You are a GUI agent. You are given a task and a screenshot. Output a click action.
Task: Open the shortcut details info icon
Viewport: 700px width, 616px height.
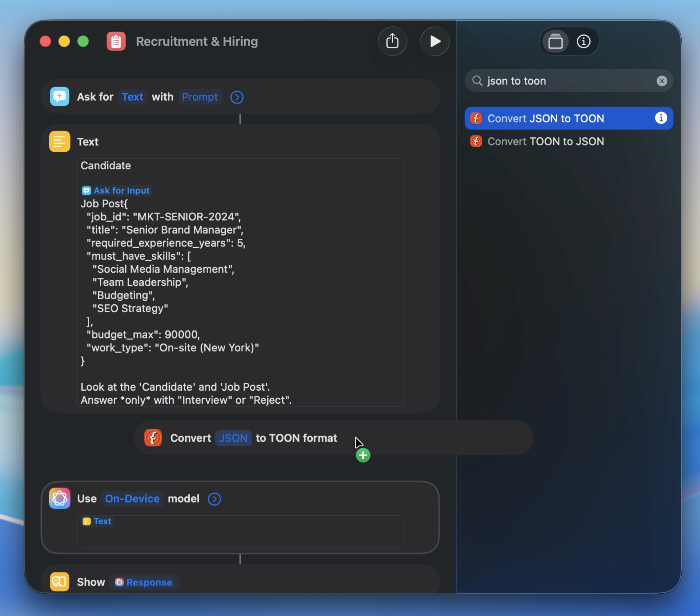tap(583, 41)
